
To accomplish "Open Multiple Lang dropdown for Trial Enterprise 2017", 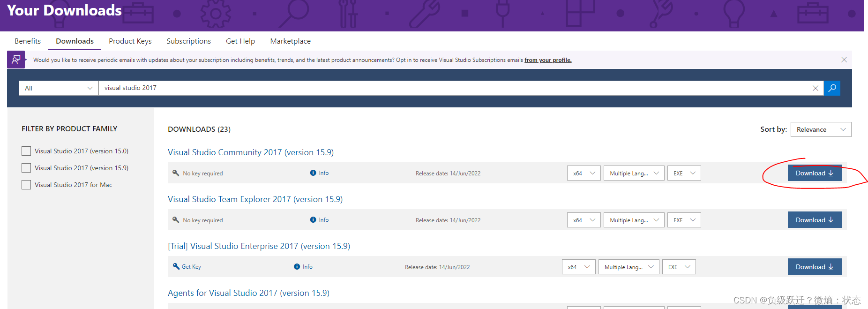I will (629, 267).
